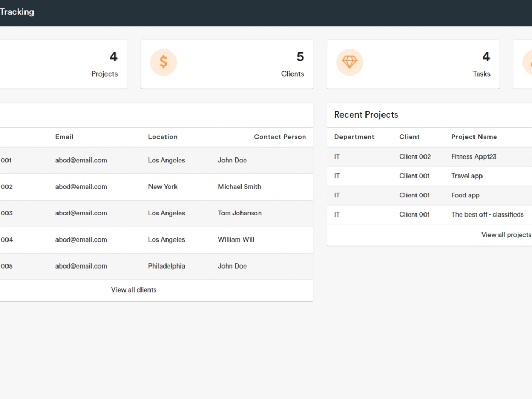Click the Department column header
The height and width of the screenshot is (399, 532).
(354, 137)
